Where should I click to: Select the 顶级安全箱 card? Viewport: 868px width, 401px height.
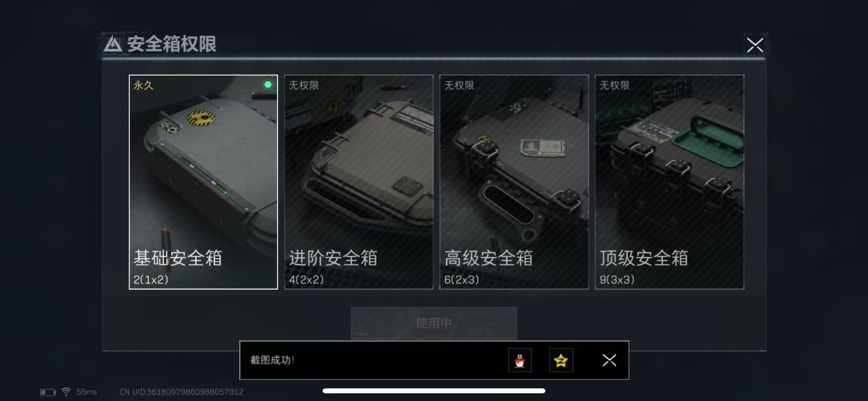(x=670, y=182)
